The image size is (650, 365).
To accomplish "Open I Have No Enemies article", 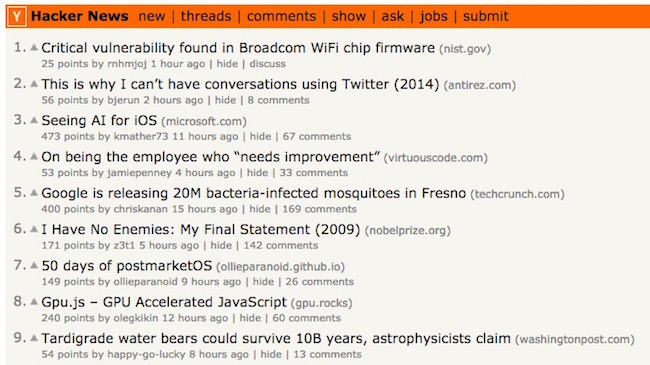I will (201, 229).
